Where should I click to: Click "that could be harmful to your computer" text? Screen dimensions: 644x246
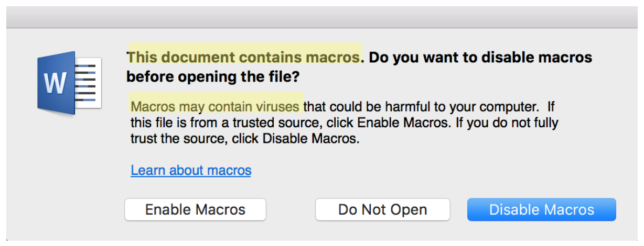[421, 107]
